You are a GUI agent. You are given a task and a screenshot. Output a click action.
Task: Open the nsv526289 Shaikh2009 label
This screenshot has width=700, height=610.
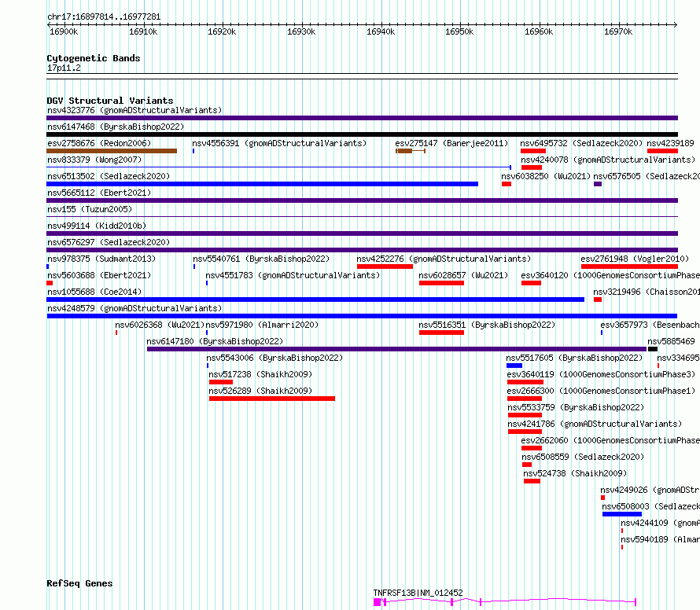pyautogui.click(x=260, y=391)
